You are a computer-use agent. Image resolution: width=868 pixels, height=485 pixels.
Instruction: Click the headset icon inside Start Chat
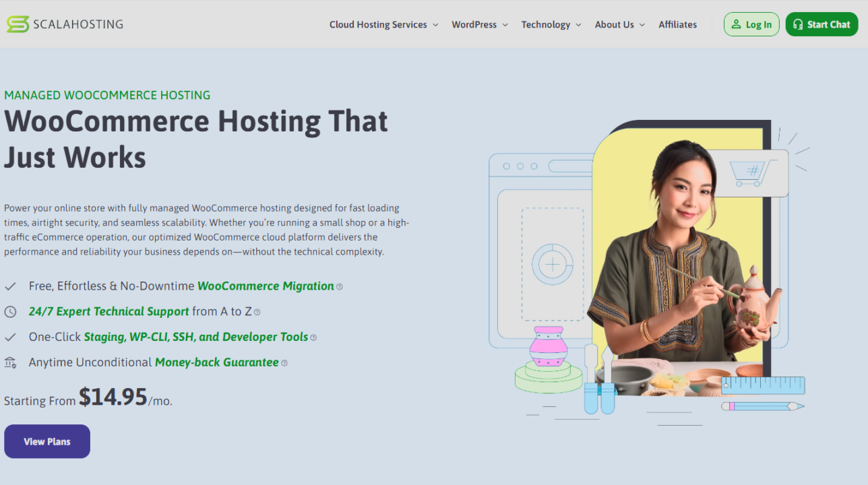[x=799, y=24]
